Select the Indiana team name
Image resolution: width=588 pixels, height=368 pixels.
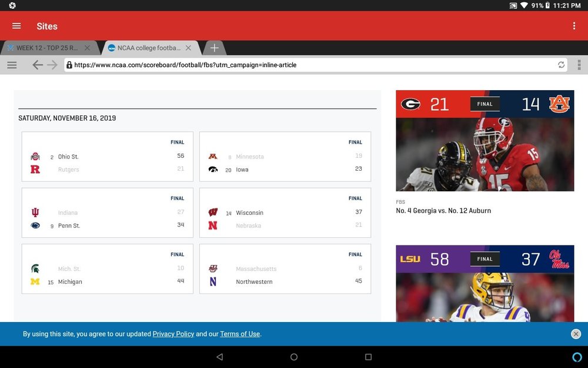[x=68, y=213]
